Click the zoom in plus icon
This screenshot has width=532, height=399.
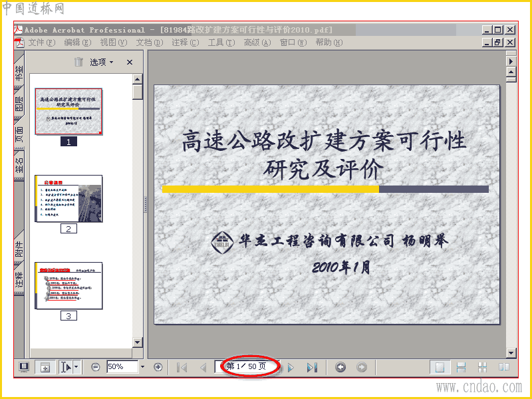158,367
